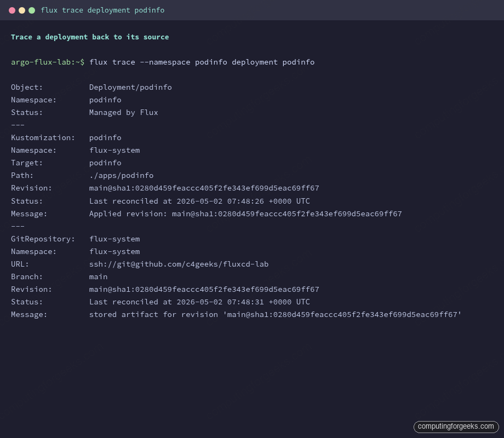Click the 'Target:' label

click(x=27, y=163)
